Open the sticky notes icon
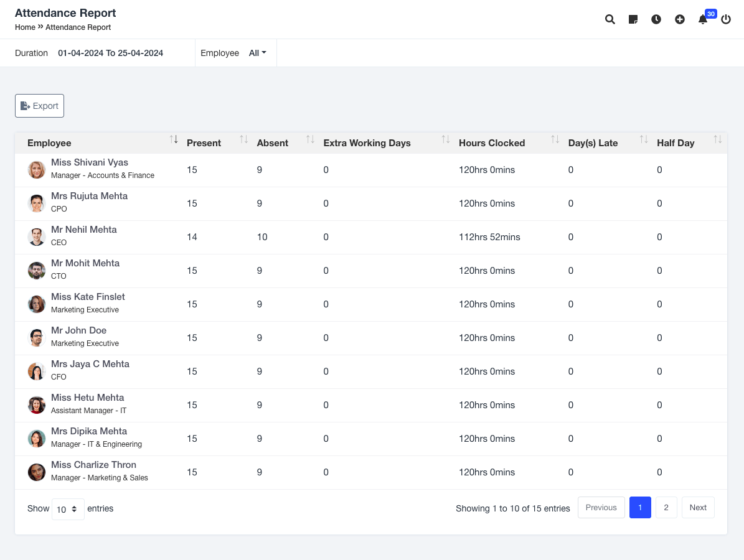 pos(633,19)
